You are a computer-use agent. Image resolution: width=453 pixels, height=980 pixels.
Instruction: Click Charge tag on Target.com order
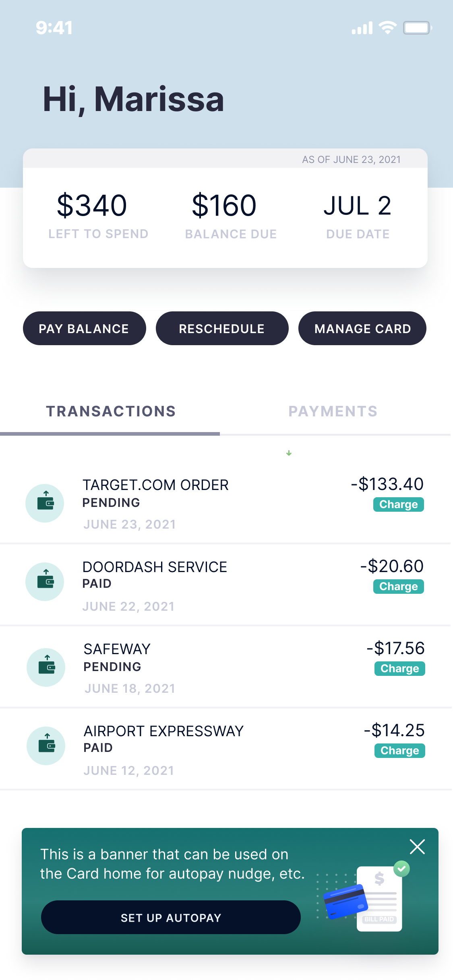pyautogui.click(x=398, y=504)
